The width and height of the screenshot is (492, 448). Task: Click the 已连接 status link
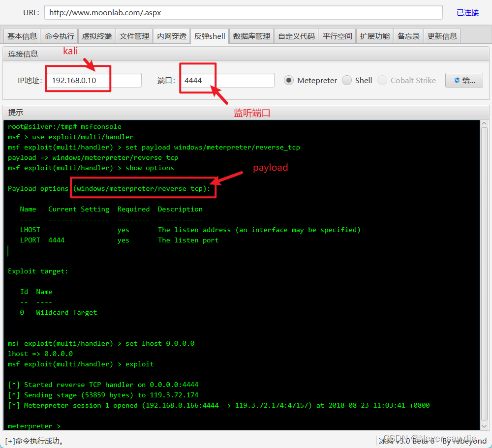pos(467,13)
